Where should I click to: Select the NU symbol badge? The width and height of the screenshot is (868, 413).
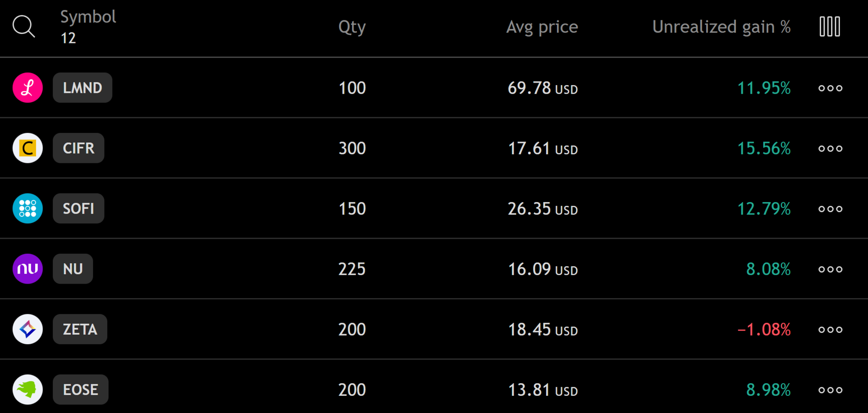73,269
